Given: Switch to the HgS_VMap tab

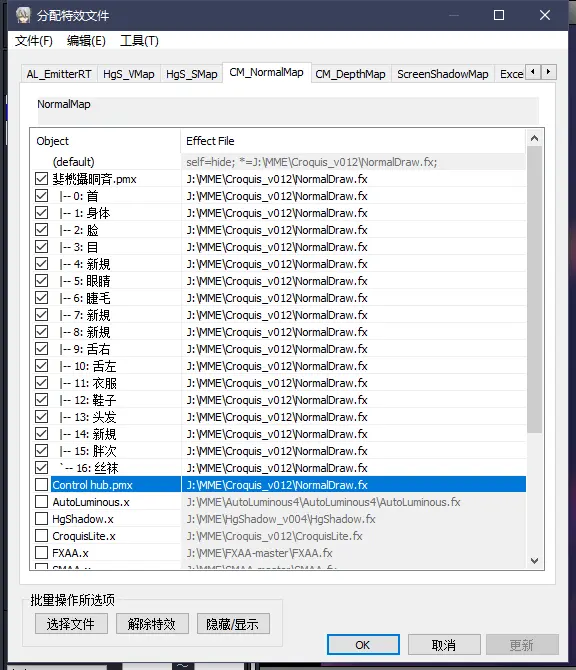Looking at the screenshot, I should tap(129, 74).
